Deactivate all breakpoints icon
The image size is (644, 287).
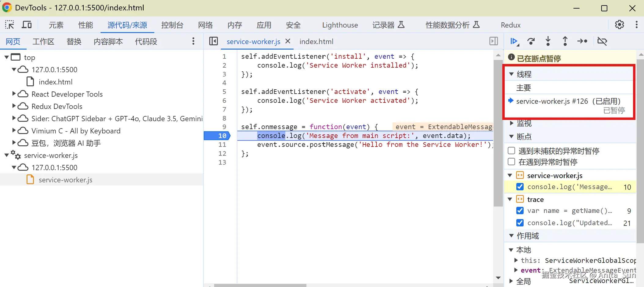(x=602, y=41)
